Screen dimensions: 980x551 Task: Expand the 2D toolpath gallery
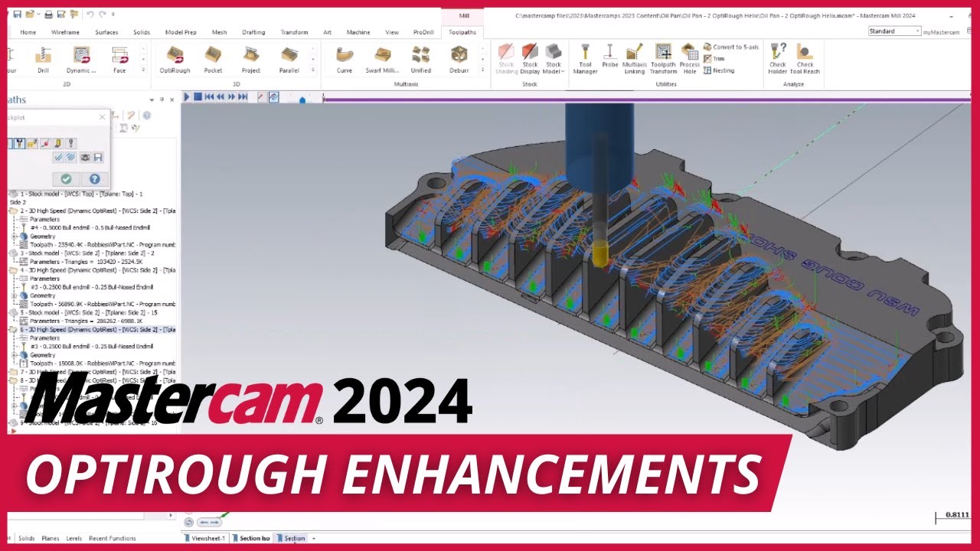143,70
